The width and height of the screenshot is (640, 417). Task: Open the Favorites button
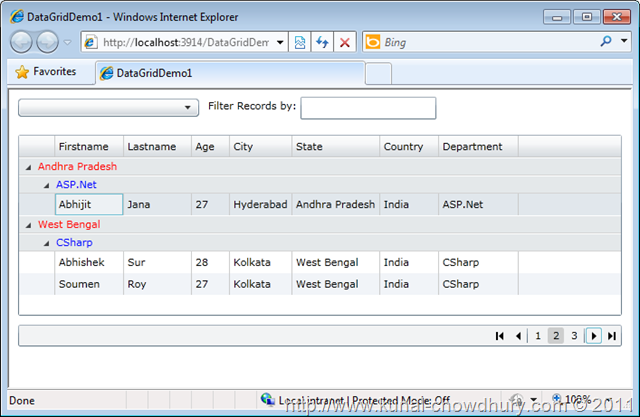tap(46, 72)
